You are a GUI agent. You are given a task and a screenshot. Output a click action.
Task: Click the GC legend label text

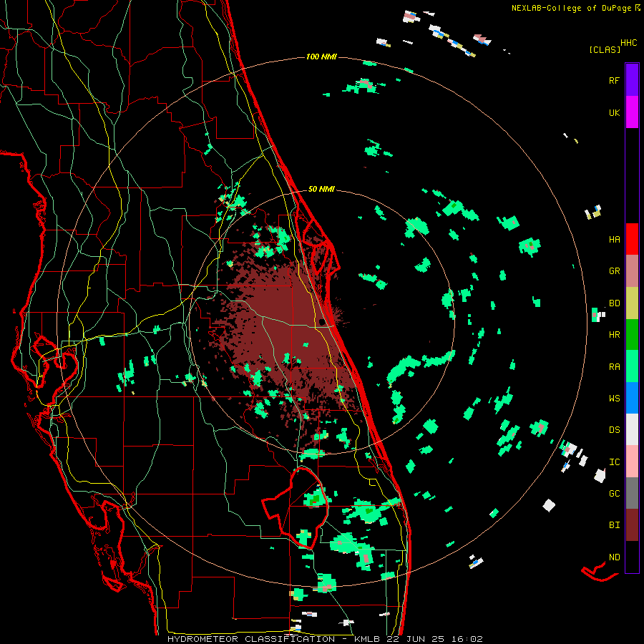point(614,494)
